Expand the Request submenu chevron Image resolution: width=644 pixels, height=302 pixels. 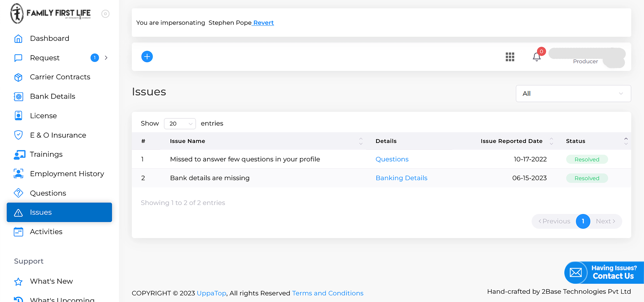pos(106,58)
